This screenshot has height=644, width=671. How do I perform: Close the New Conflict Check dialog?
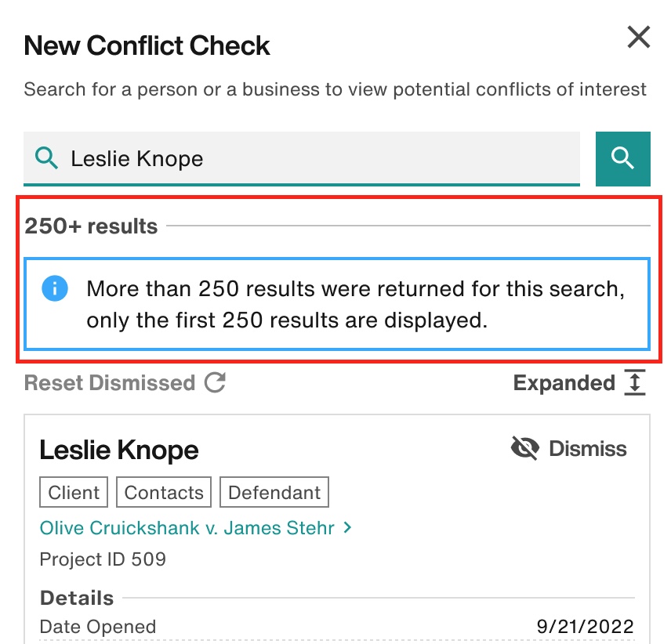pos(639,37)
